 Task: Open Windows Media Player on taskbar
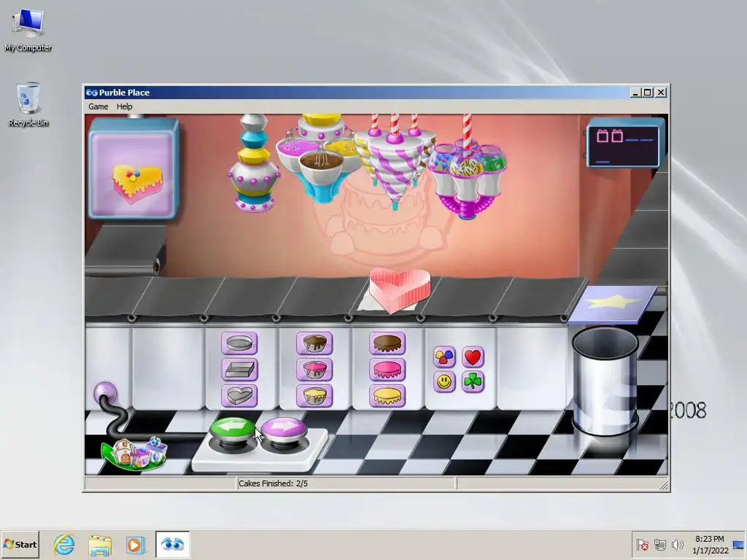click(135, 545)
